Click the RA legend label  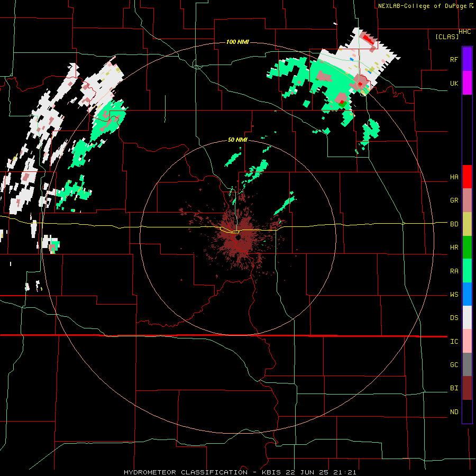pos(454,271)
